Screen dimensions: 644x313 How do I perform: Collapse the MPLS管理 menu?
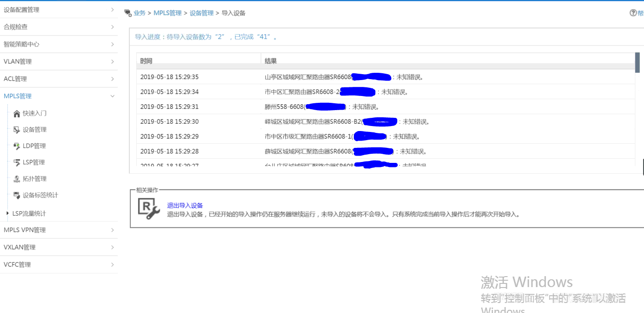coord(59,96)
